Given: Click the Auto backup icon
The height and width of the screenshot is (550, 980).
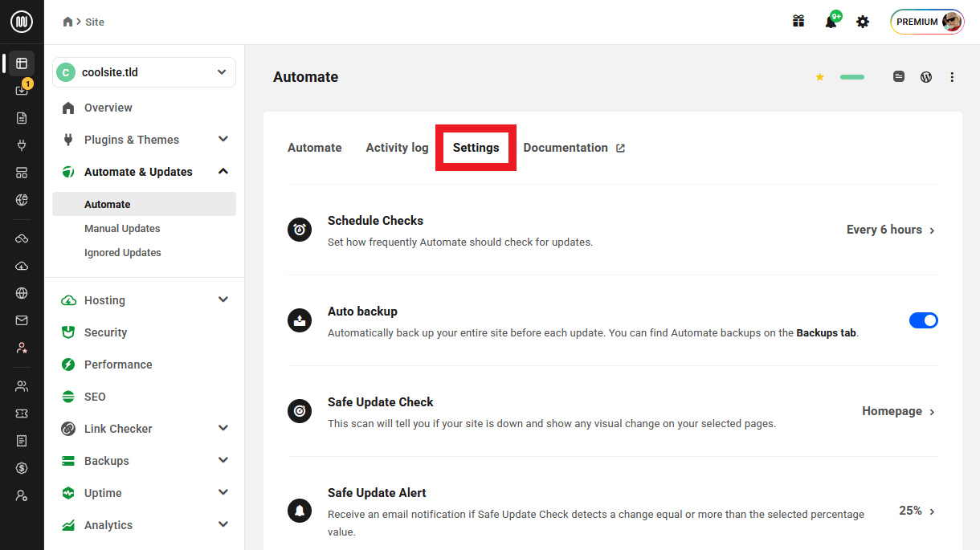Looking at the screenshot, I should [300, 320].
